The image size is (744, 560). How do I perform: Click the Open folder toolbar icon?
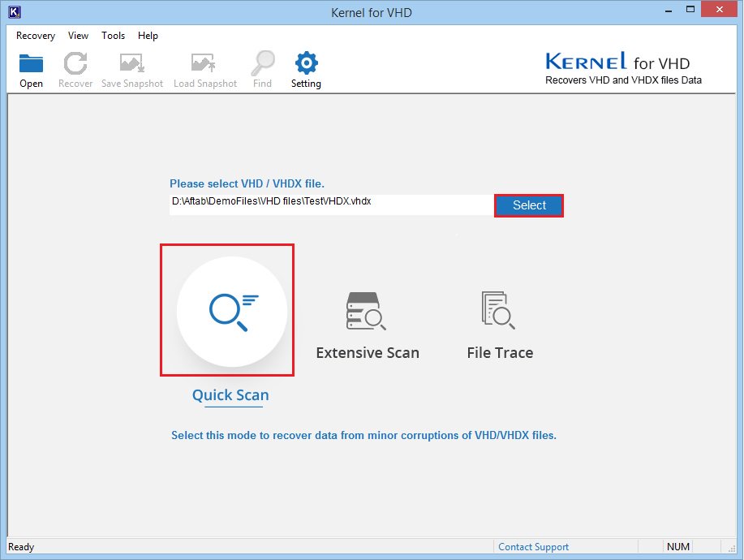(31, 63)
